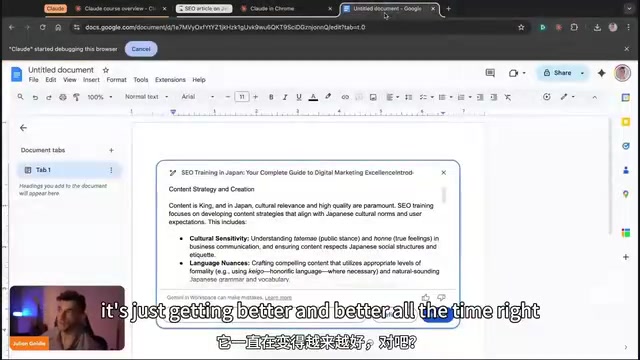Open the Arial font dropdown

(198, 97)
